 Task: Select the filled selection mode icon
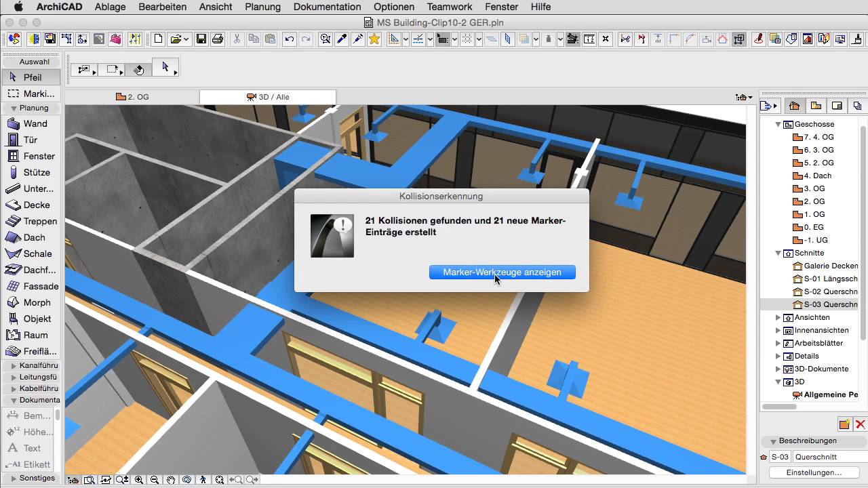point(138,69)
